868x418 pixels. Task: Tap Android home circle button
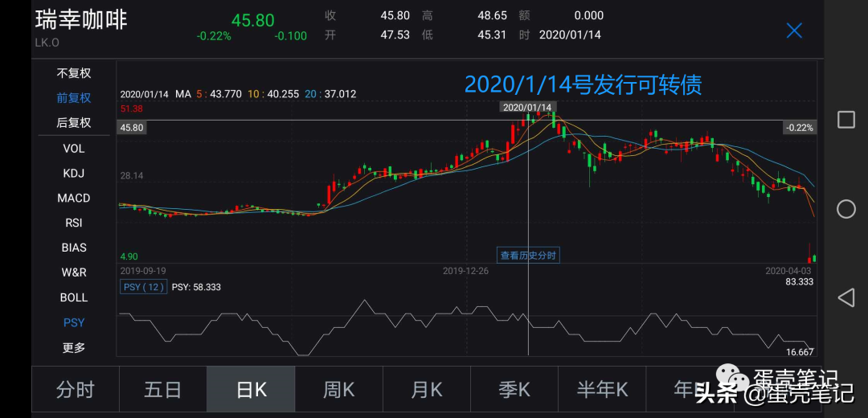click(845, 209)
